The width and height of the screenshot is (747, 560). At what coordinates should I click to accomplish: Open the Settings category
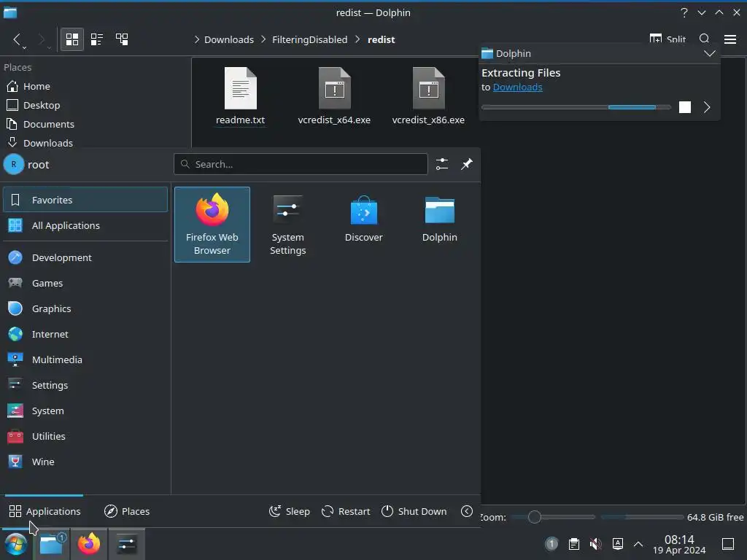[x=85, y=385]
